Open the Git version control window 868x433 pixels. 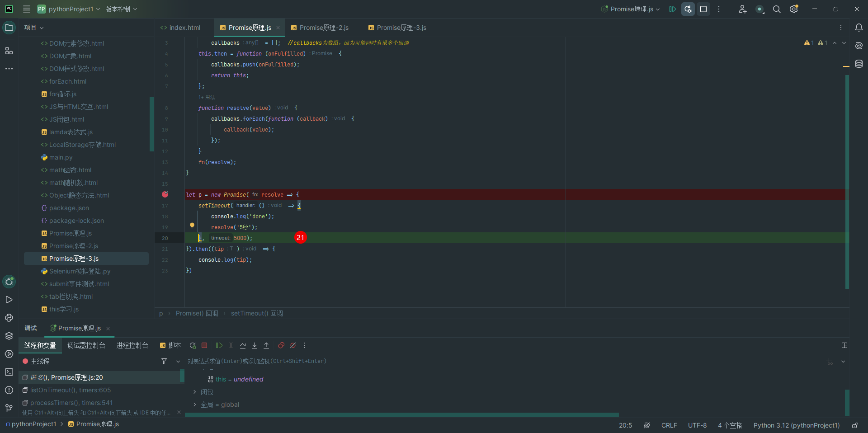pyautogui.click(x=9, y=408)
